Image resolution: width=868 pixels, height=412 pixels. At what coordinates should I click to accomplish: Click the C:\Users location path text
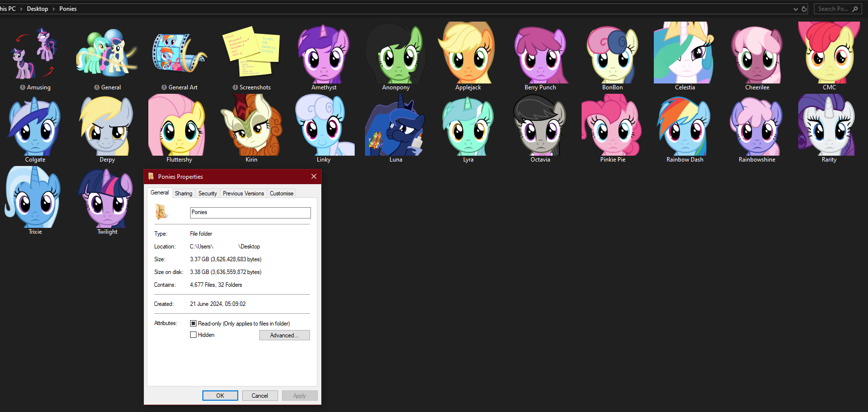pyautogui.click(x=225, y=247)
